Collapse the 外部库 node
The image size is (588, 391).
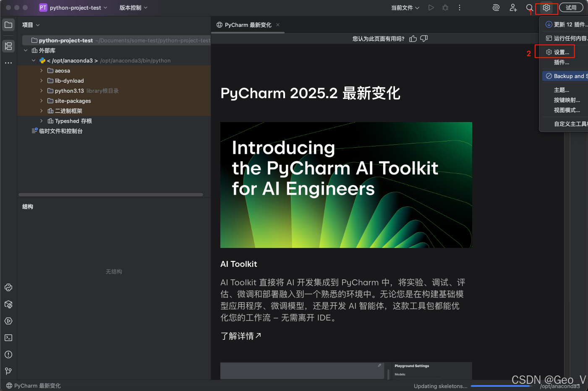point(26,50)
